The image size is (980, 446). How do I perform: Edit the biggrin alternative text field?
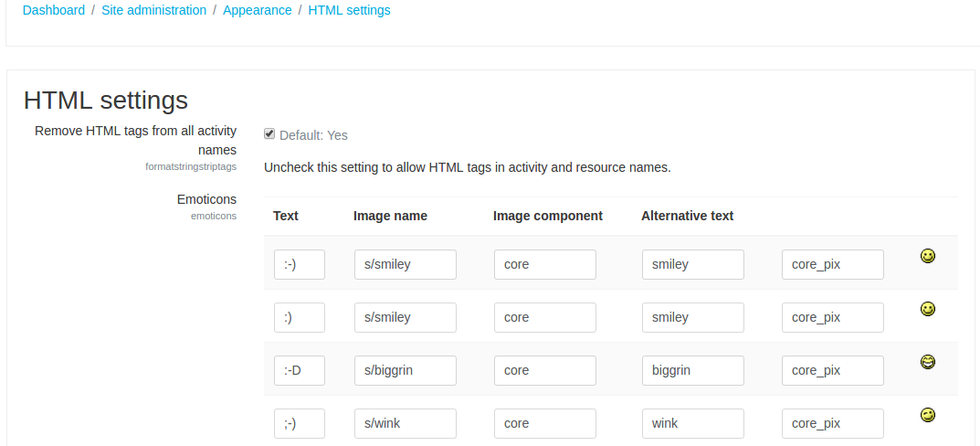pyautogui.click(x=693, y=370)
